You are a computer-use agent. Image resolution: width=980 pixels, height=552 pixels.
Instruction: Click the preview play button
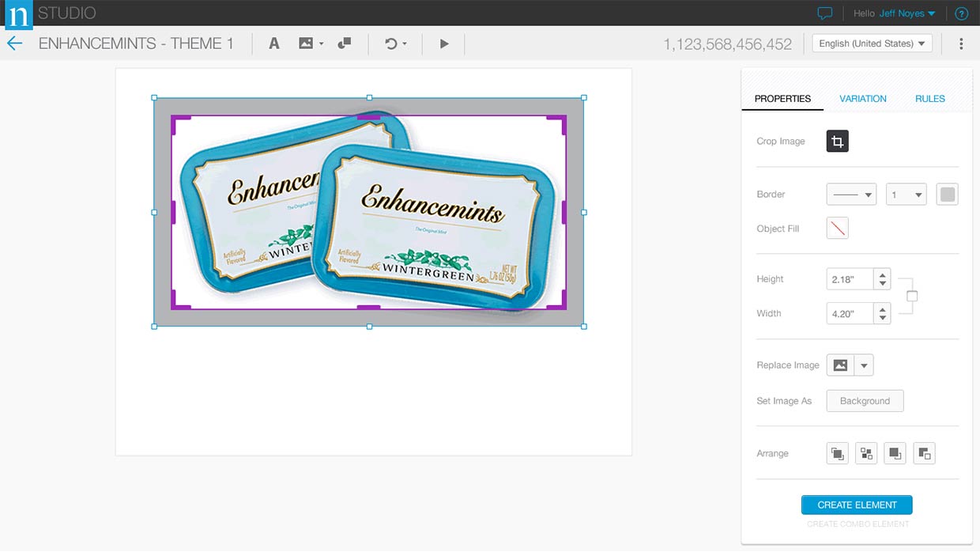point(444,43)
